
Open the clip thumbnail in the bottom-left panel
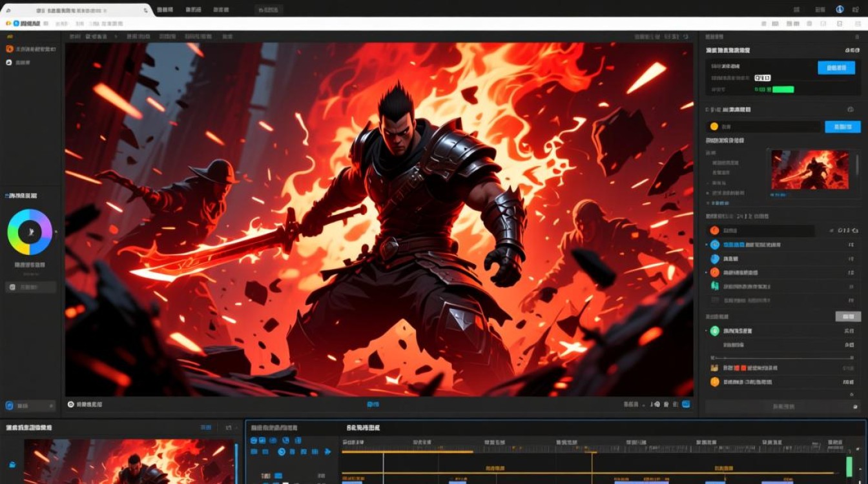129,462
